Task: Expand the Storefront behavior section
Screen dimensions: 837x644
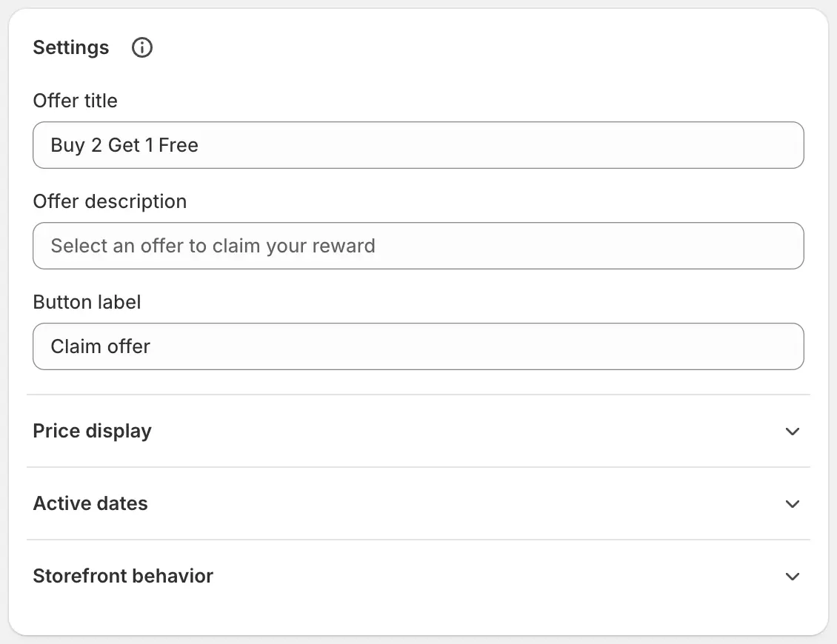Action: pos(418,576)
